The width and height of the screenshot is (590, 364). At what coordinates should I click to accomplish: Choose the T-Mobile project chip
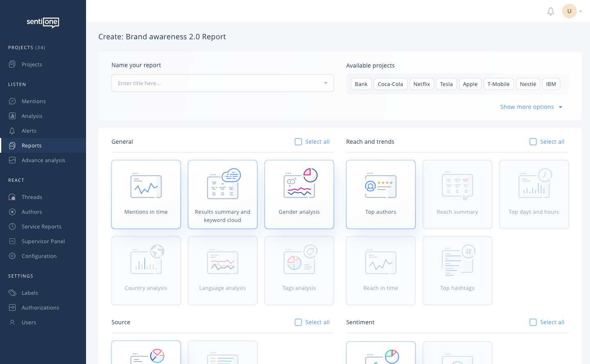click(x=498, y=84)
